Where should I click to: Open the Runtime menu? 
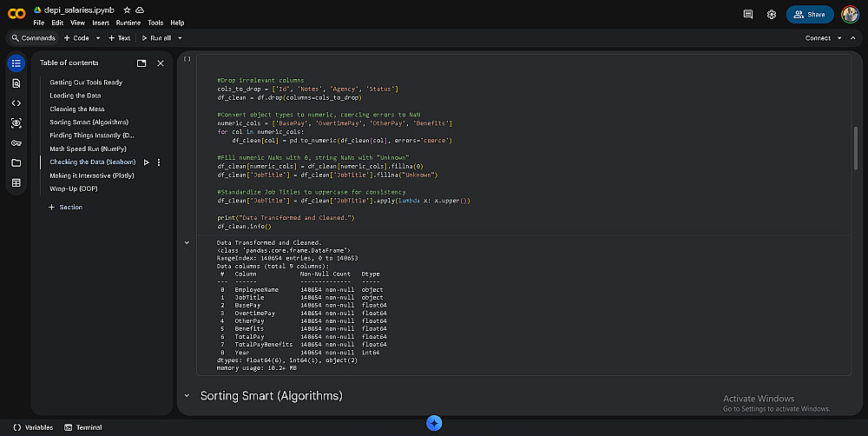tap(128, 23)
